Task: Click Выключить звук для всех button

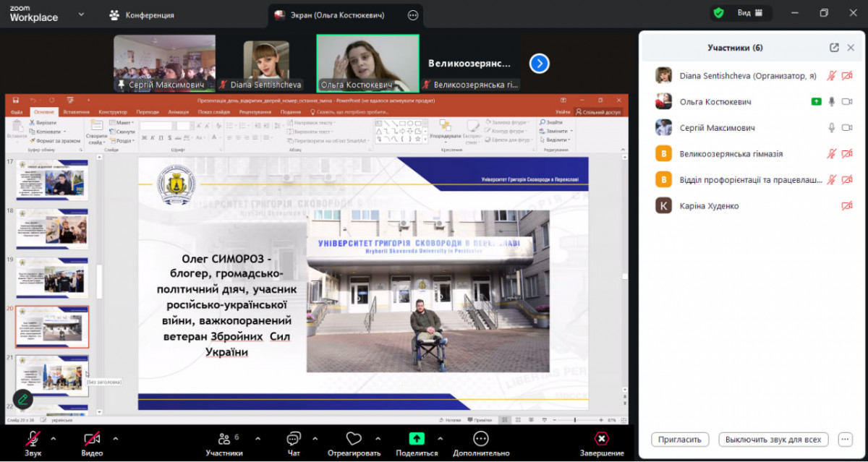Action: pyautogui.click(x=773, y=439)
